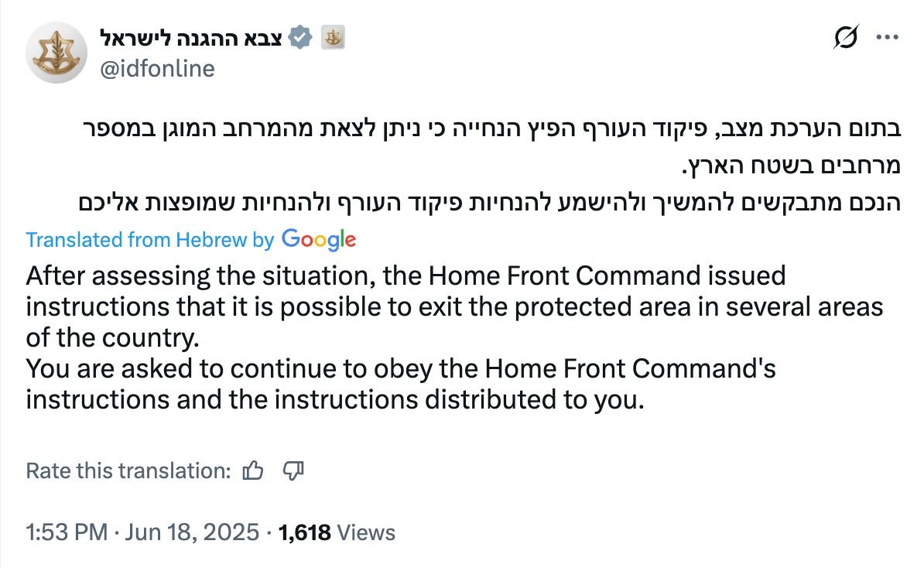
Task: Open the Grok explain-post icon
Action: click(846, 37)
